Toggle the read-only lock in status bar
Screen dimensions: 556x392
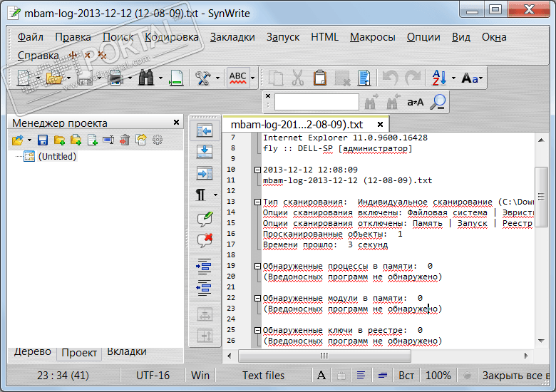[x=341, y=376]
